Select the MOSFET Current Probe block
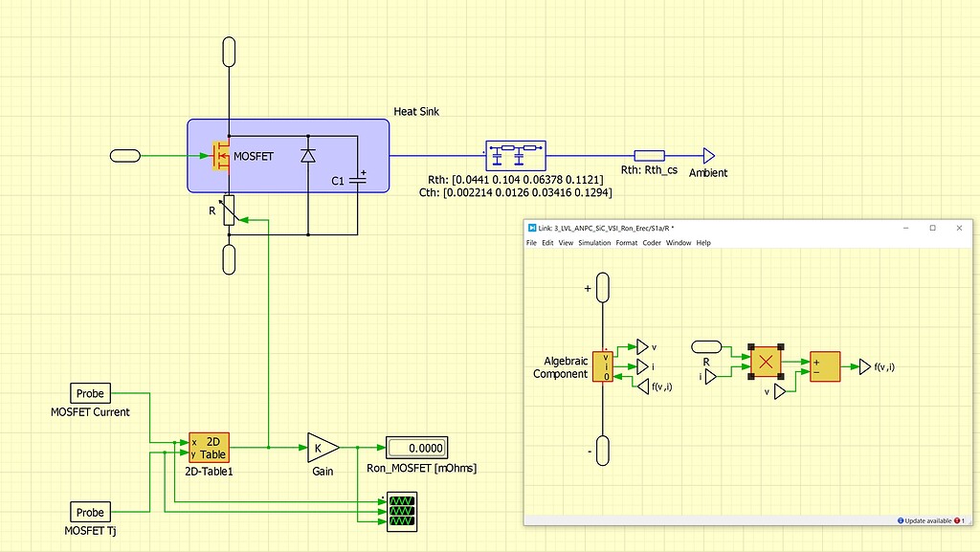Screen dimensions: 980x552 coord(89,392)
